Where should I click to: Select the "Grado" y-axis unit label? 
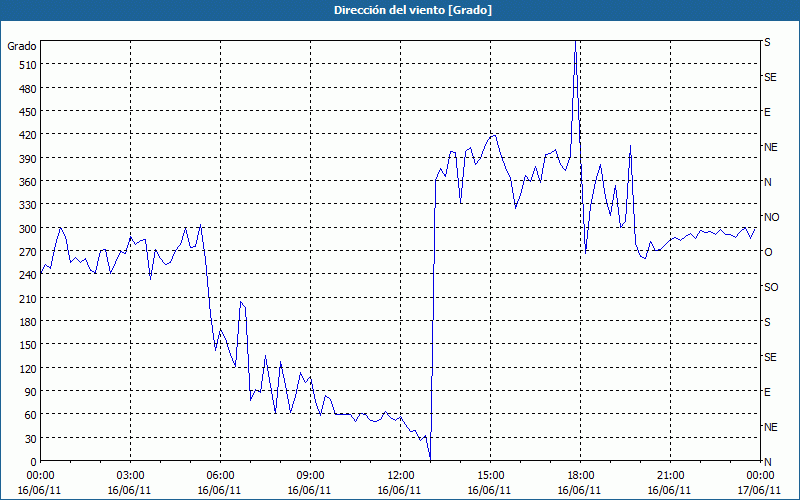(22, 46)
